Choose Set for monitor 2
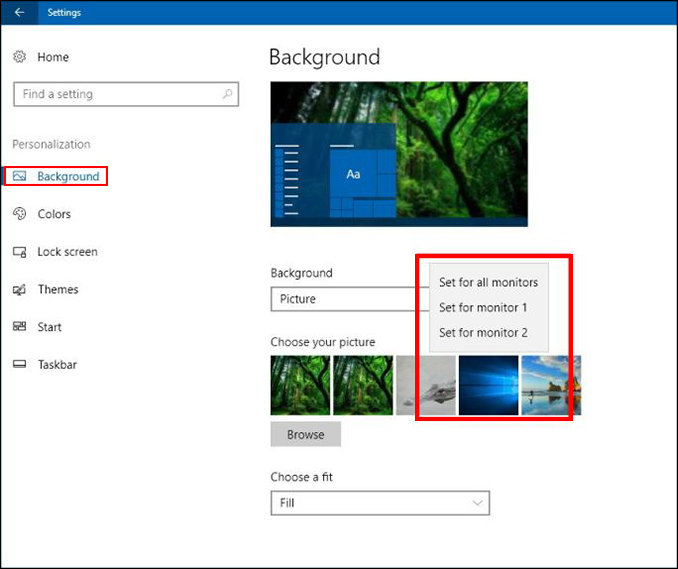The image size is (678, 569). 489,332
